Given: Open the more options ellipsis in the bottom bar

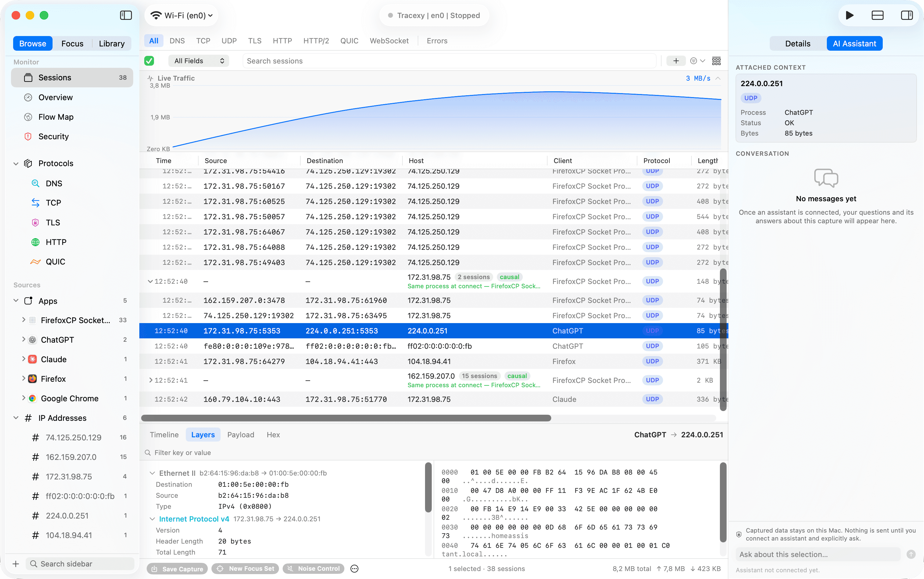Looking at the screenshot, I should pyautogui.click(x=354, y=568).
